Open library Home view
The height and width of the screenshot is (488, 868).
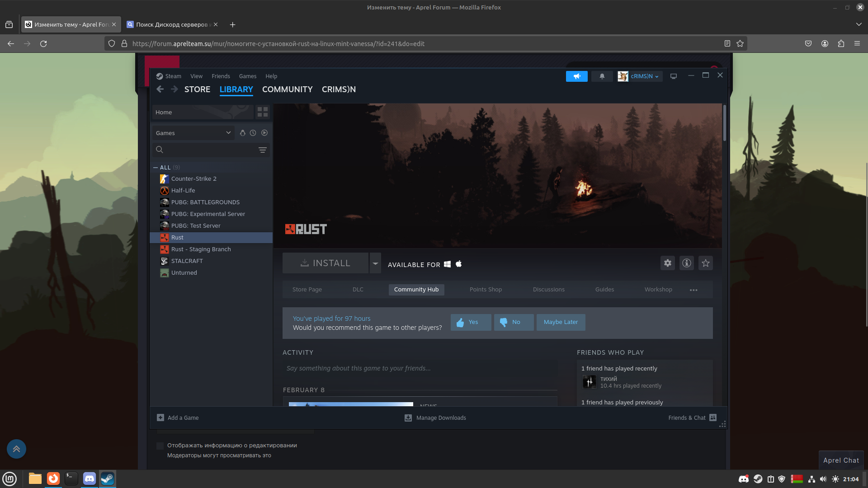(203, 112)
